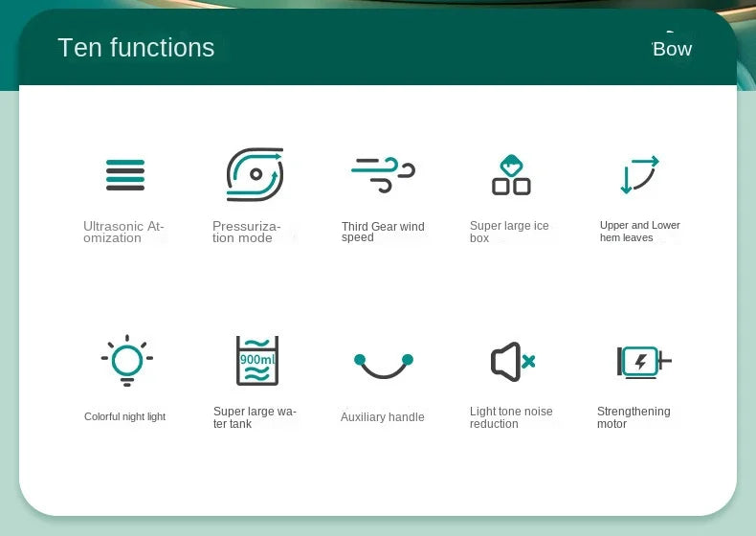Click the Auxiliary handle icon

click(x=383, y=366)
